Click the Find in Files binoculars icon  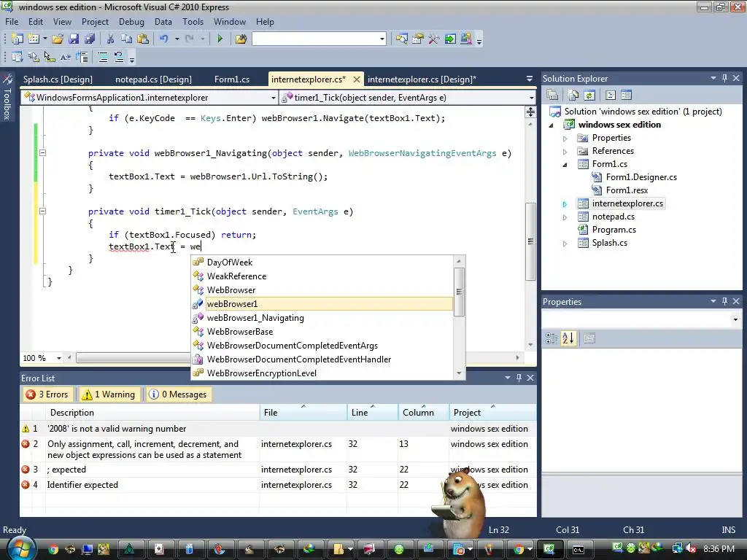point(241,39)
